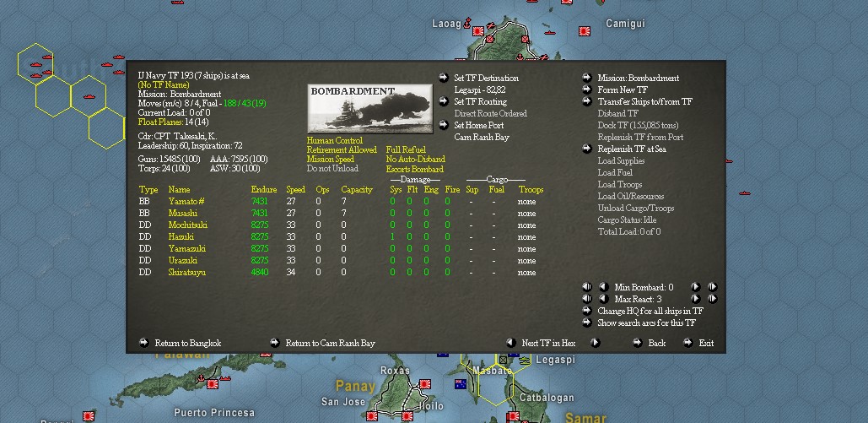This screenshot has width=868, height=423.
Task: Click the Australian flag icon near Panay
Action: click(x=460, y=383)
